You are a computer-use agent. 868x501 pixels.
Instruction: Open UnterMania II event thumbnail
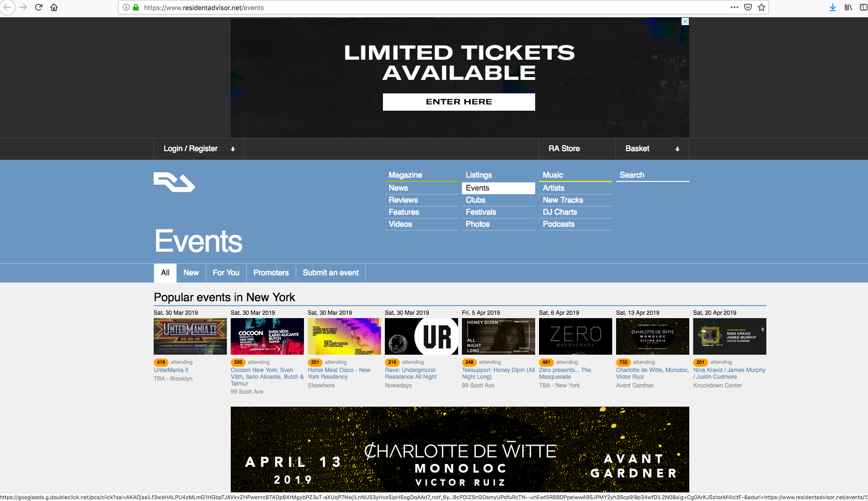pos(190,336)
